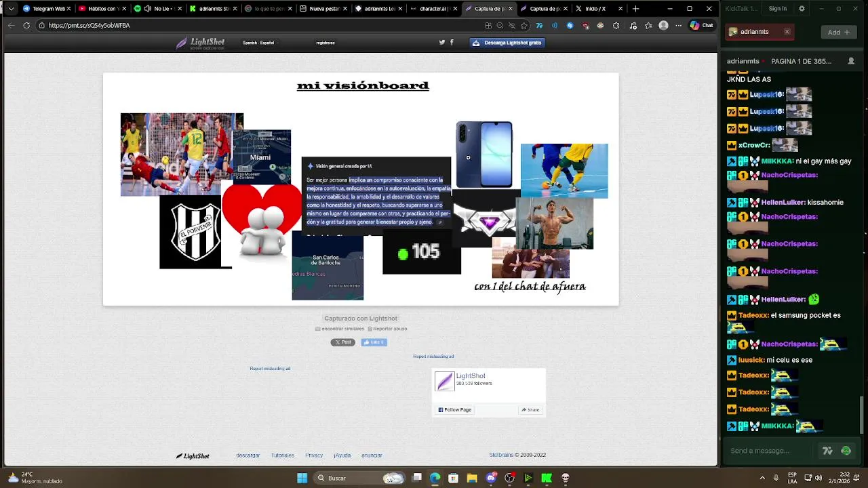Screen dimensions: 868x488
Task: Click encontrar similares link
Action: point(340,329)
